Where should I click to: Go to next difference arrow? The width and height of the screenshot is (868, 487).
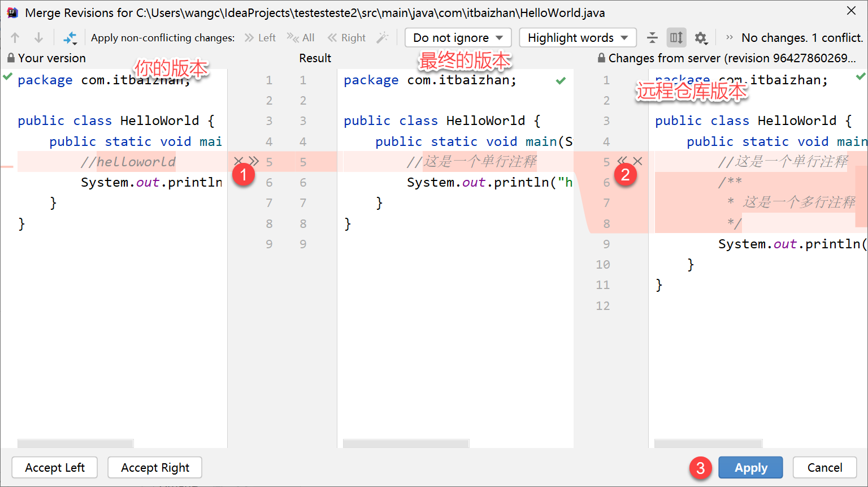(38, 38)
